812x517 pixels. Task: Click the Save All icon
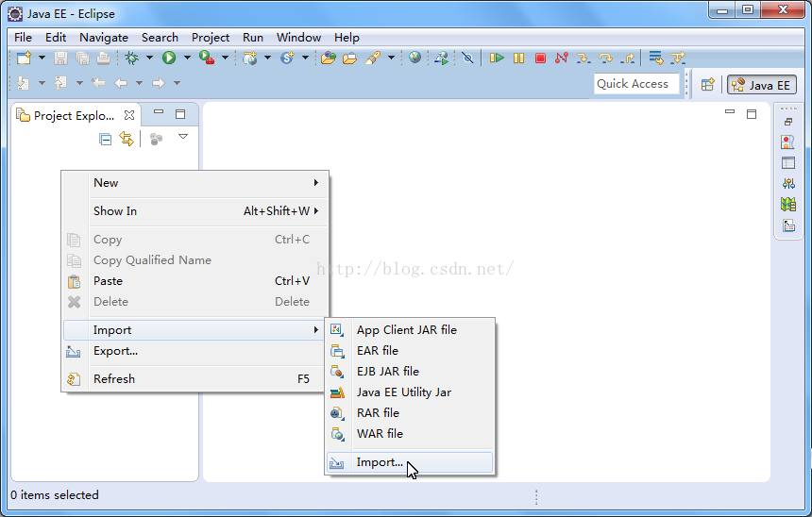coord(82,58)
